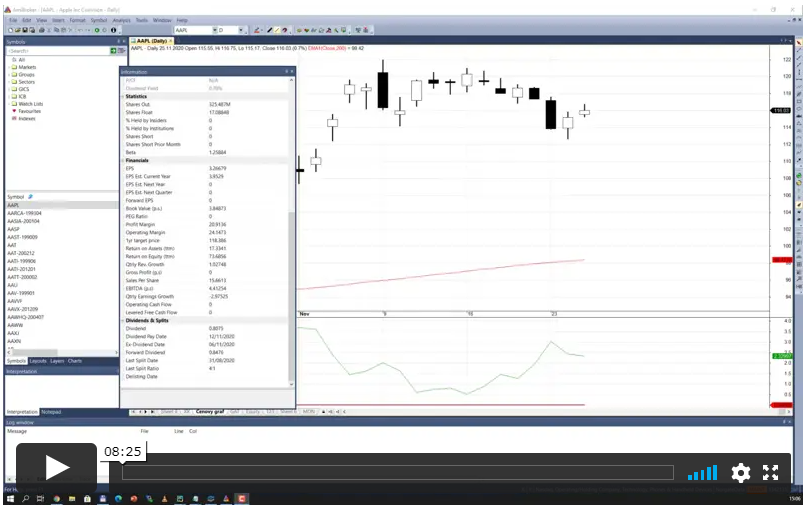
Task: Select AAU in the symbol list
Action: (x=12, y=285)
